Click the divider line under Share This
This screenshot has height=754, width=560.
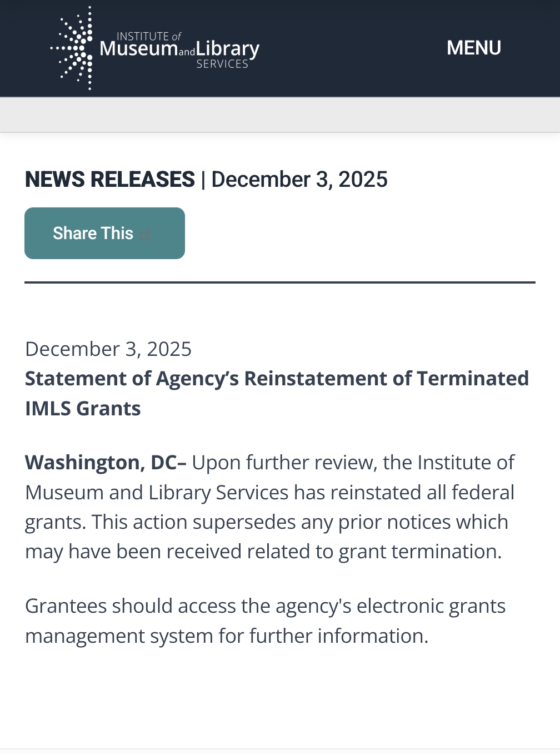(280, 282)
